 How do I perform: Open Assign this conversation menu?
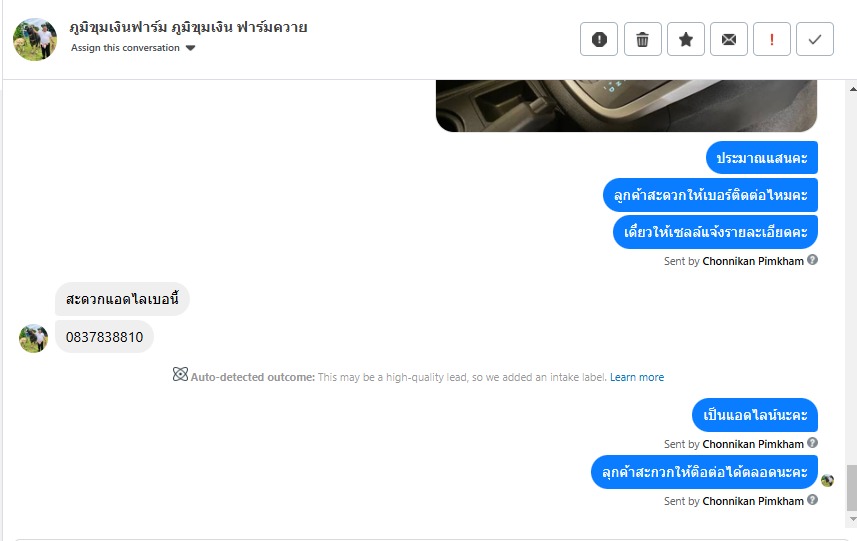click(x=133, y=48)
